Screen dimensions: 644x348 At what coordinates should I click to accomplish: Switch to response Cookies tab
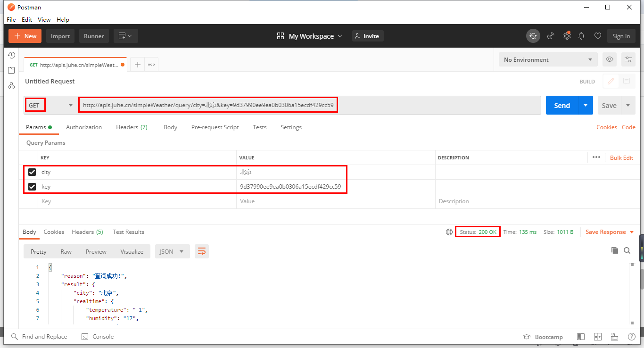tap(54, 232)
